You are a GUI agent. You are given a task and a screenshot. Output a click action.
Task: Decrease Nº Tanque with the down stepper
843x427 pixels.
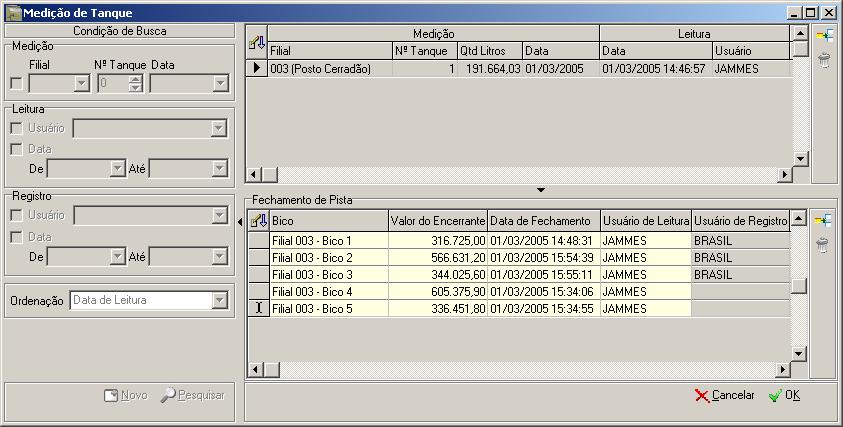[x=136, y=87]
